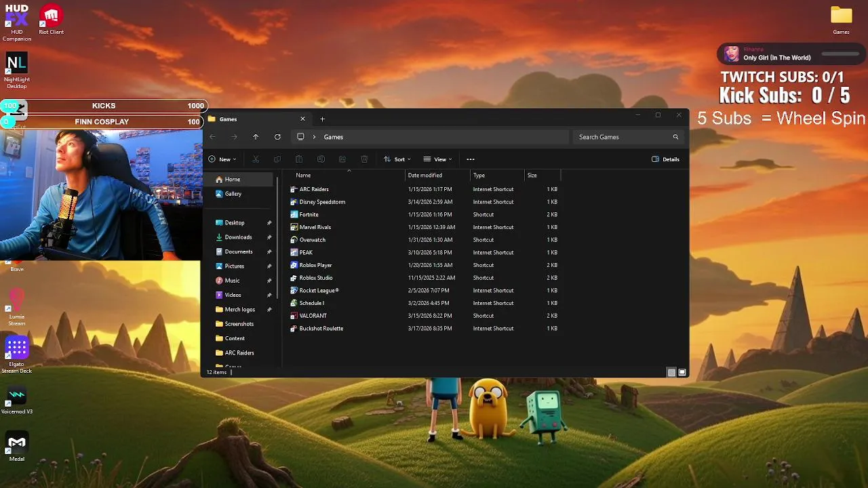Click the Search Games field

pos(629,137)
